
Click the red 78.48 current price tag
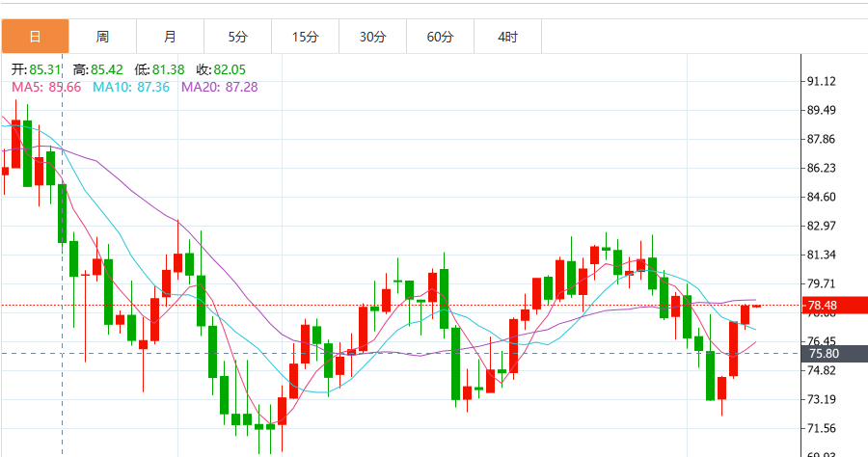click(x=823, y=306)
